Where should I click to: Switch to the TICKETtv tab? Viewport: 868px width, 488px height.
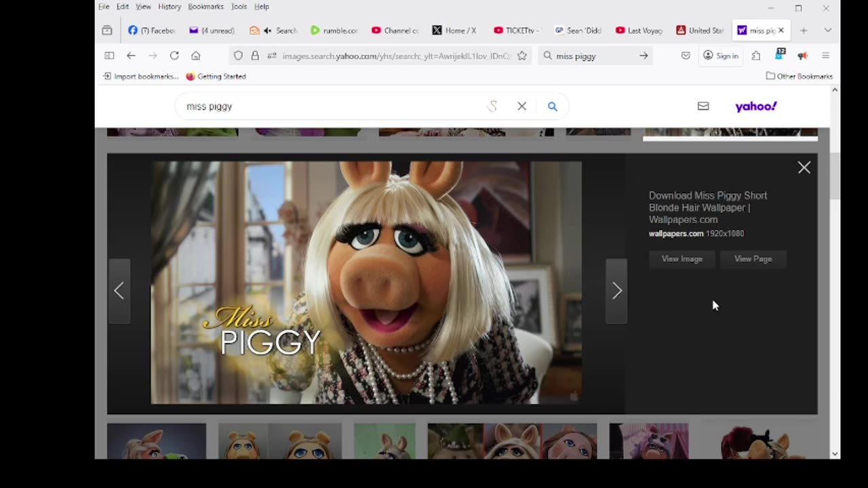[x=516, y=30]
